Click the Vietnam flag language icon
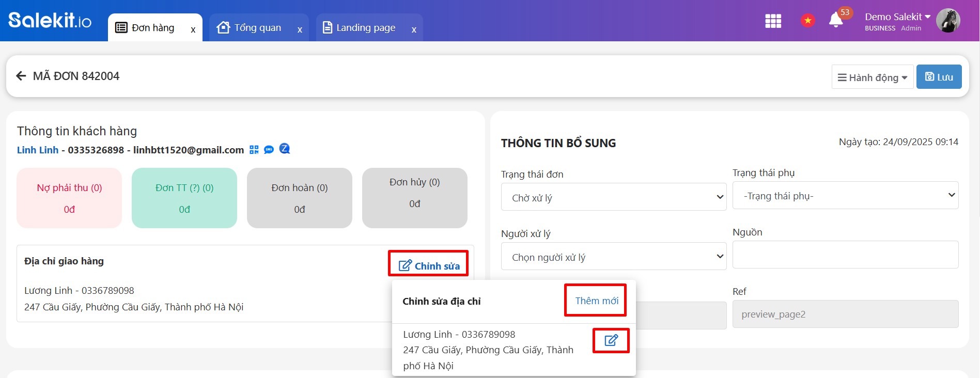The image size is (980, 378). (807, 21)
